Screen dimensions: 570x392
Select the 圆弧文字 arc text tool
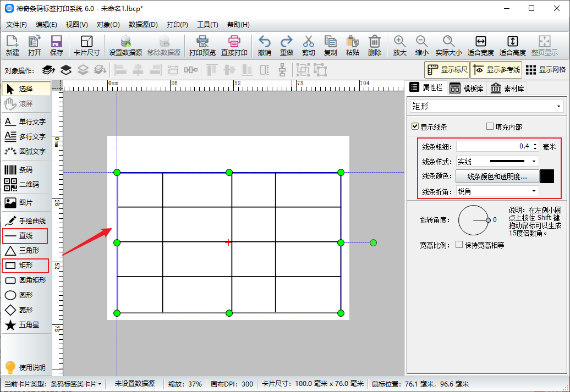click(25, 152)
